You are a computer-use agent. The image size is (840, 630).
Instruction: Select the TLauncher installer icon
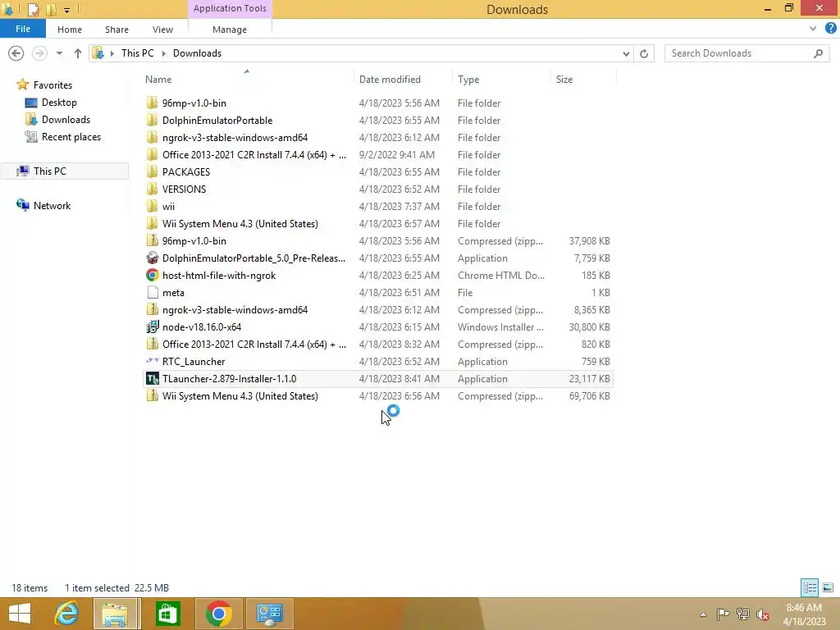(x=152, y=379)
